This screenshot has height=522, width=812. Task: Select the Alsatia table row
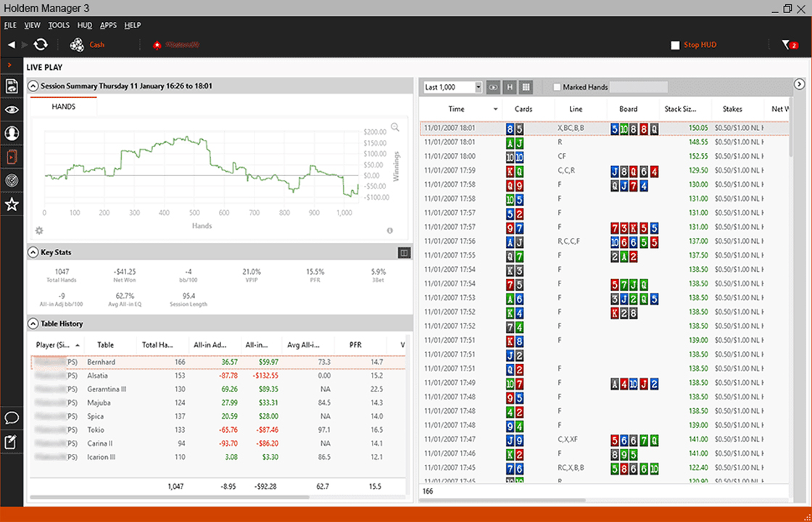tap(217, 376)
